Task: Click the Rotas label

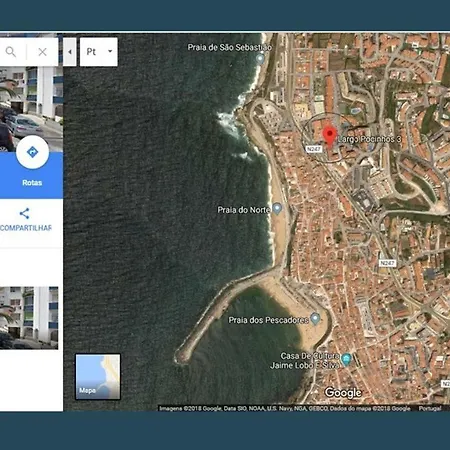Action: point(32,183)
